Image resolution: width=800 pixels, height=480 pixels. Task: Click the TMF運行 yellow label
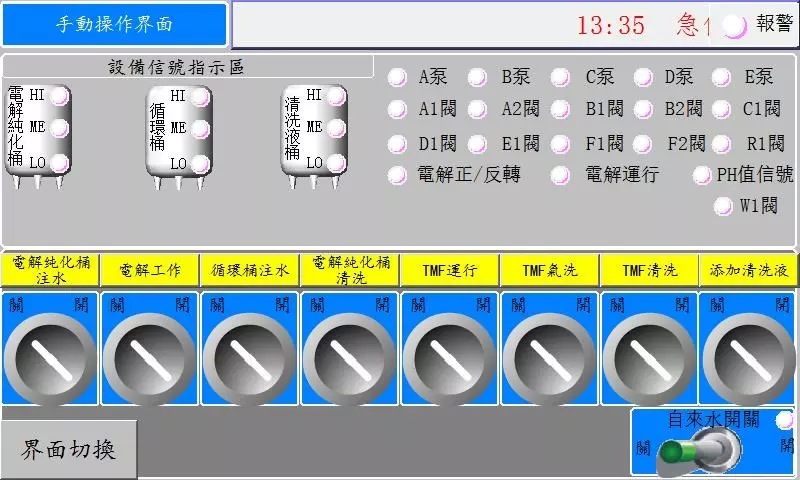[449, 270]
